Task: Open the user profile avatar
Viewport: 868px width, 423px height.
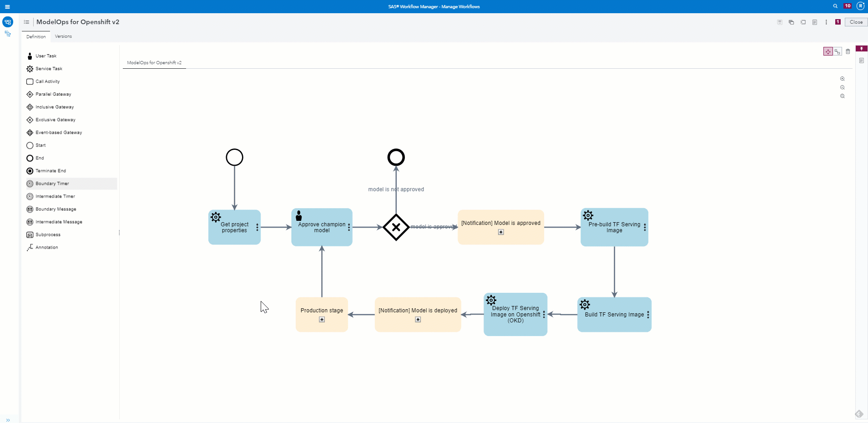Action: 860,6
